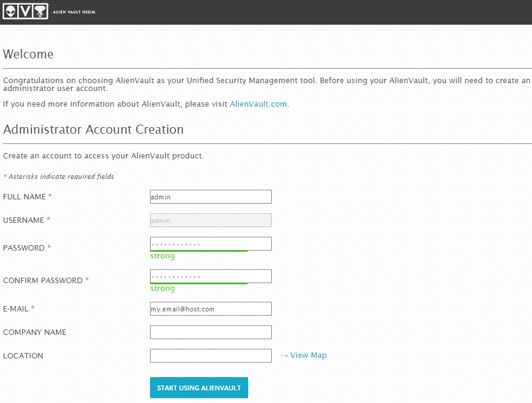Click the strong label under Password
The width and height of the screenshot is (532, 403).
tap(162, 256)
